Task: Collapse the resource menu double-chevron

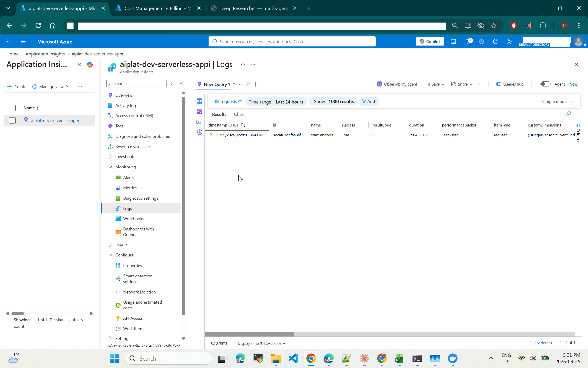Action: pyautogui.click(x=181, y=84)
